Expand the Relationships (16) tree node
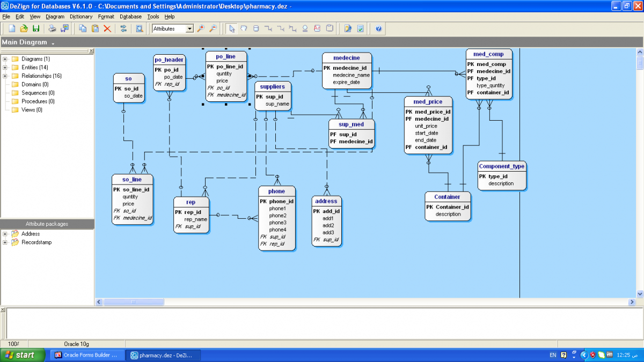 5,76
